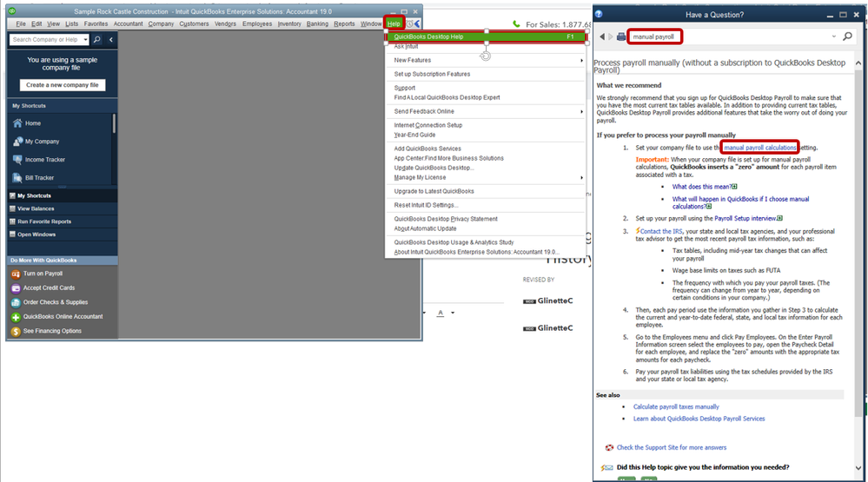Click font color A swatch behind QuickBooks window
The height and width of the screenshot is (482, 868).
click(x=441, y=314)
